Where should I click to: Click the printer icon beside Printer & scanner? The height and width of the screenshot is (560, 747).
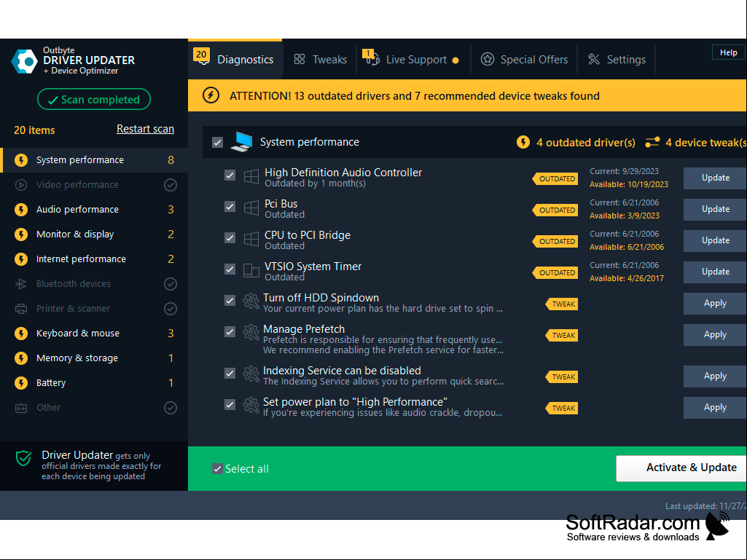[x=21, y=309]
